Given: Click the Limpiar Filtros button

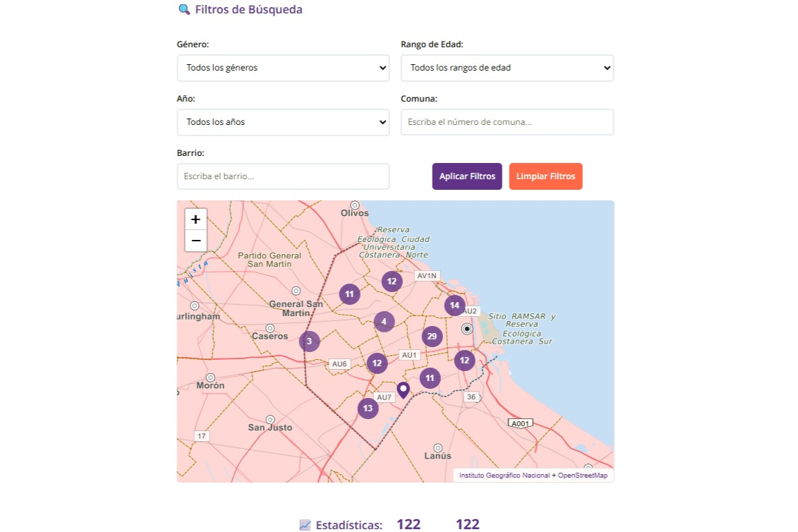Looking at the screenshot, I should pyautogui.click(x=545, y=176).
